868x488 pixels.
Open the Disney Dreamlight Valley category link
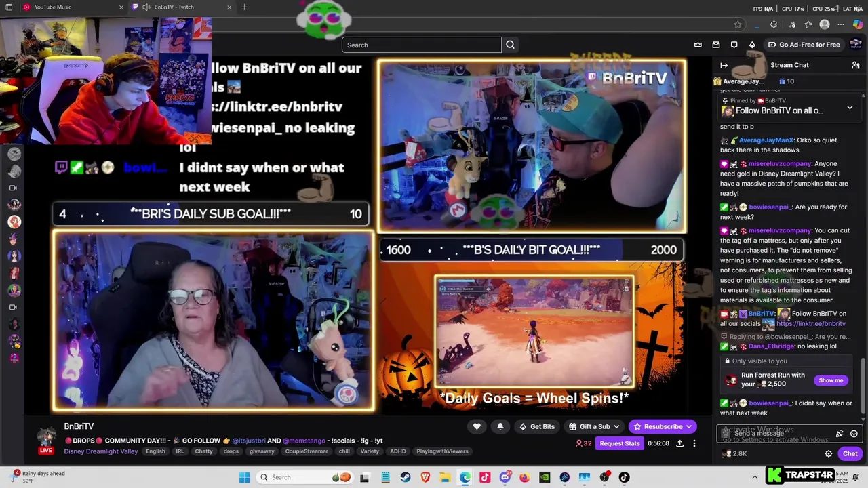[x=101, y=451]
